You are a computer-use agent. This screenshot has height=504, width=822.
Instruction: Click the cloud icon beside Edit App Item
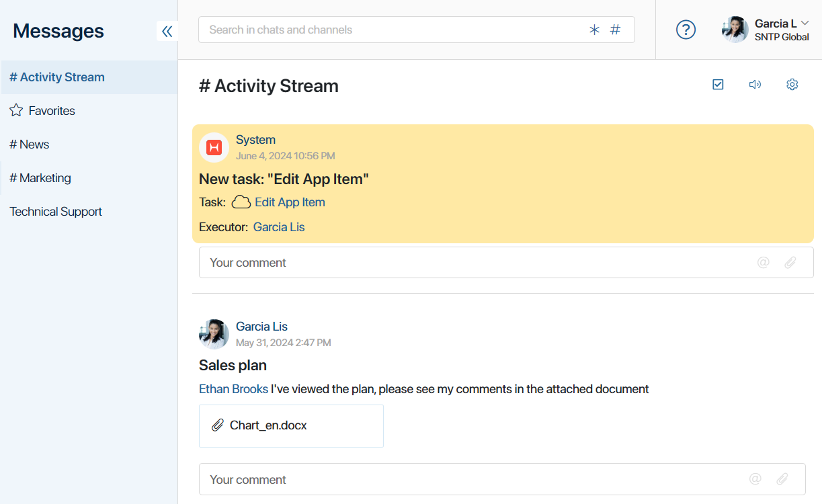click(x=241, y=202)
